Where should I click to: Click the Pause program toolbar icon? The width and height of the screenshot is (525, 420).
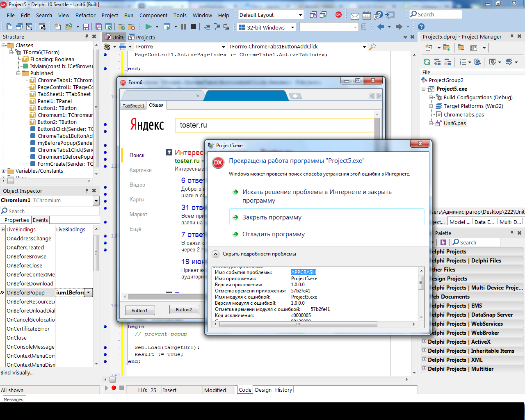183,27
